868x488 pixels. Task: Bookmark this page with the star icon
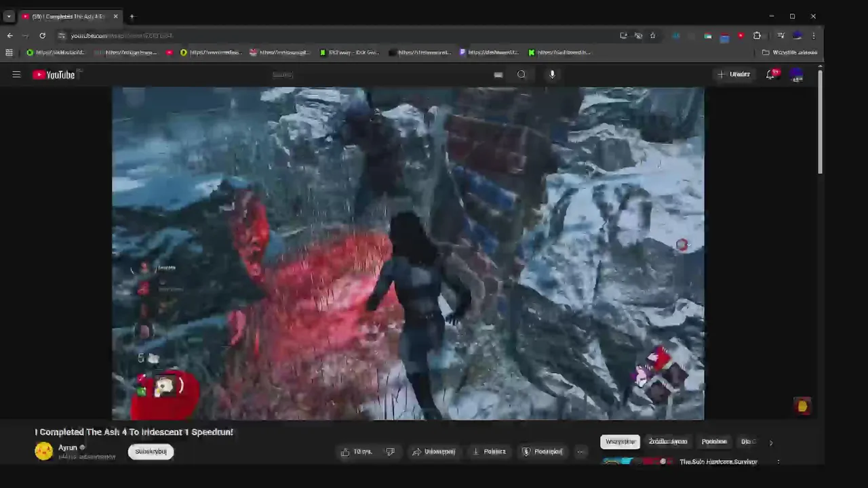(x=652, y=35)
